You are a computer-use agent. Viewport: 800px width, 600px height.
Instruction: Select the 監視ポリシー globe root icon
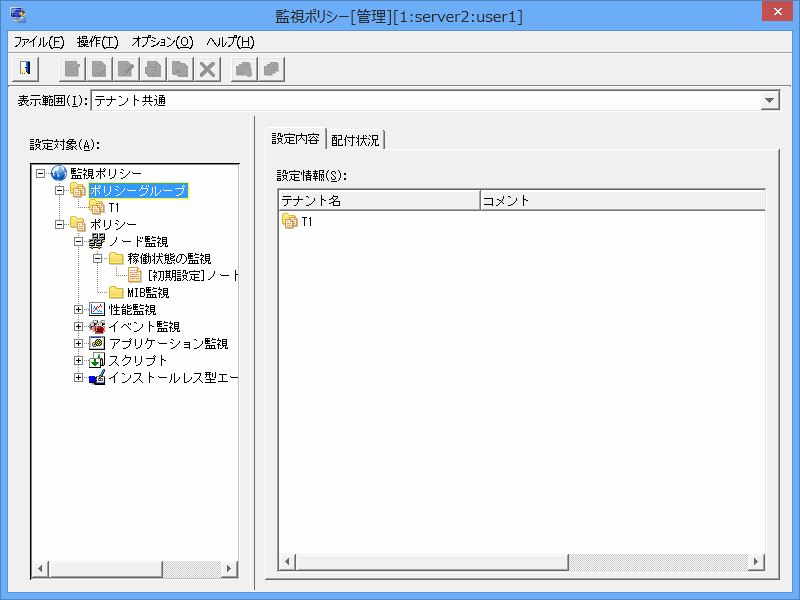[x=59, y=173]
